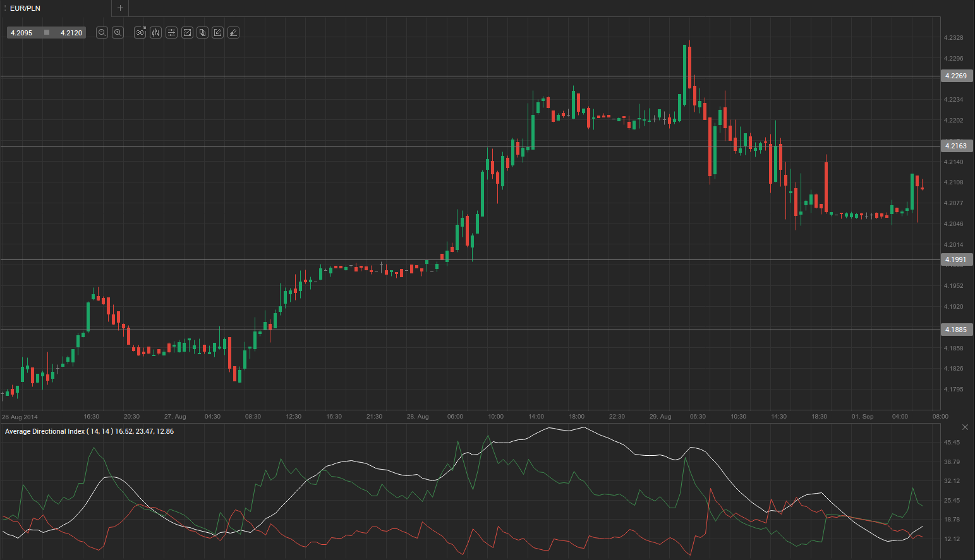Select the zoom in icon
Viewport: 975px width, 560px height.
click(118, 32)
